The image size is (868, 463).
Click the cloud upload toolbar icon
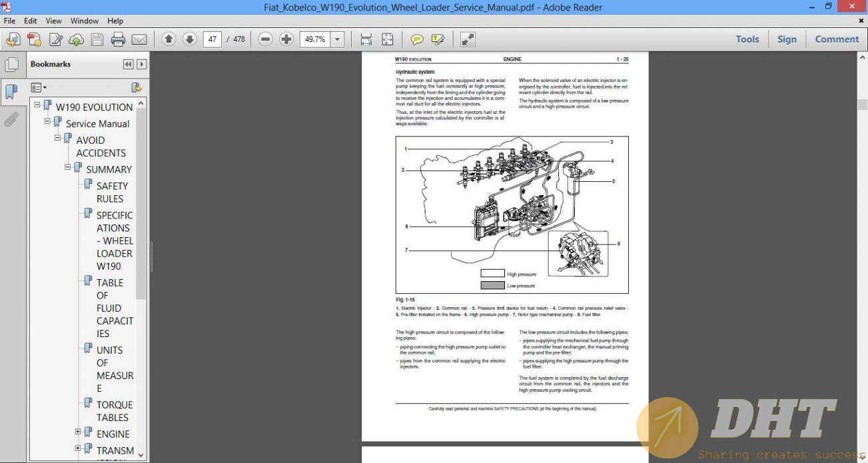point(76,39)
